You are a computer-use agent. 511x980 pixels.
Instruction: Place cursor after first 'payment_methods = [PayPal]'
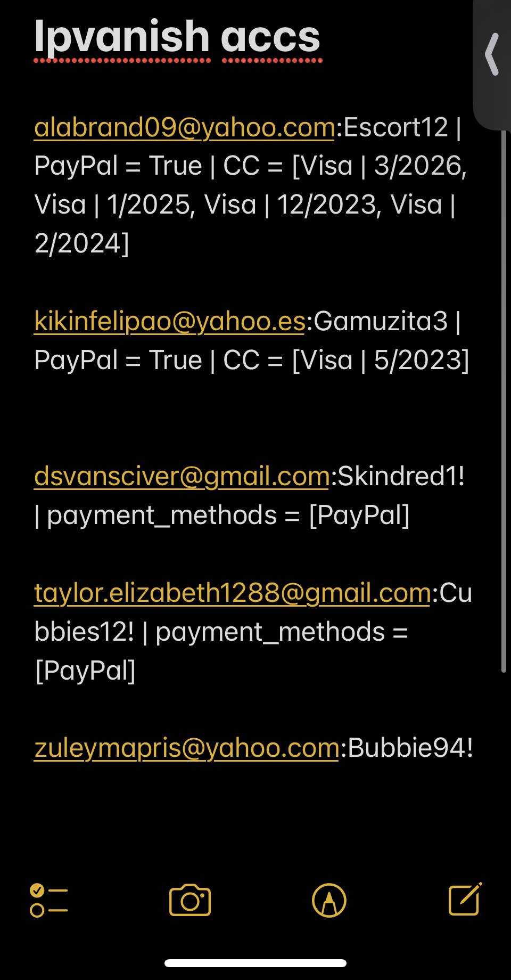tap(410, 516)
